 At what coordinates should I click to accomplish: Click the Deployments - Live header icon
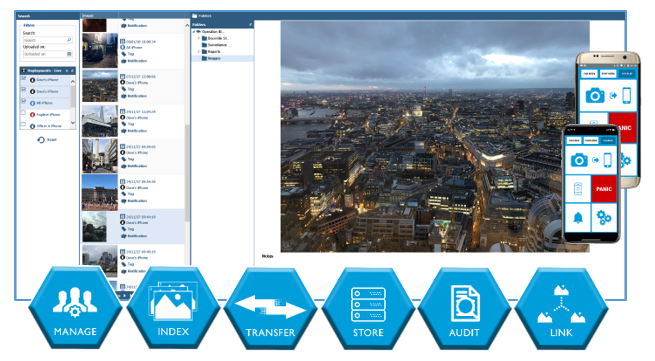tap(24, 71)
